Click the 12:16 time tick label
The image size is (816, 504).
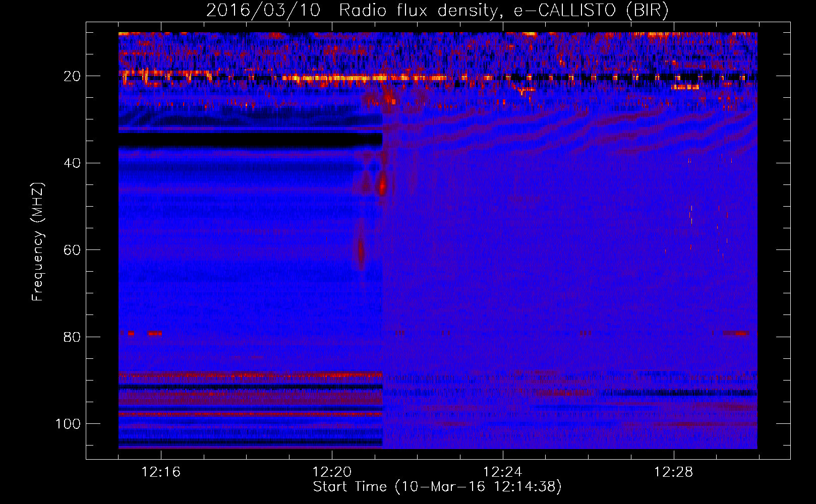pos(161,472)
